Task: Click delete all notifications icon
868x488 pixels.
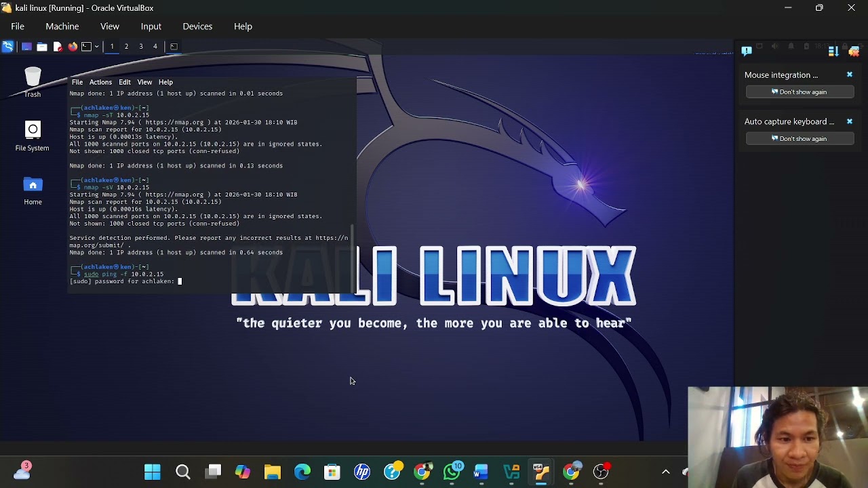Action: pos(854,51)
